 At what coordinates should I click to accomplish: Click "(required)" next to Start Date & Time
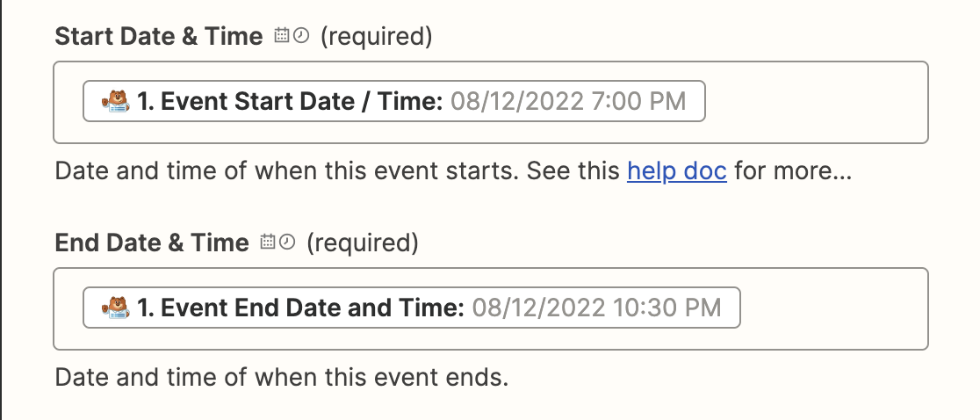376,36
